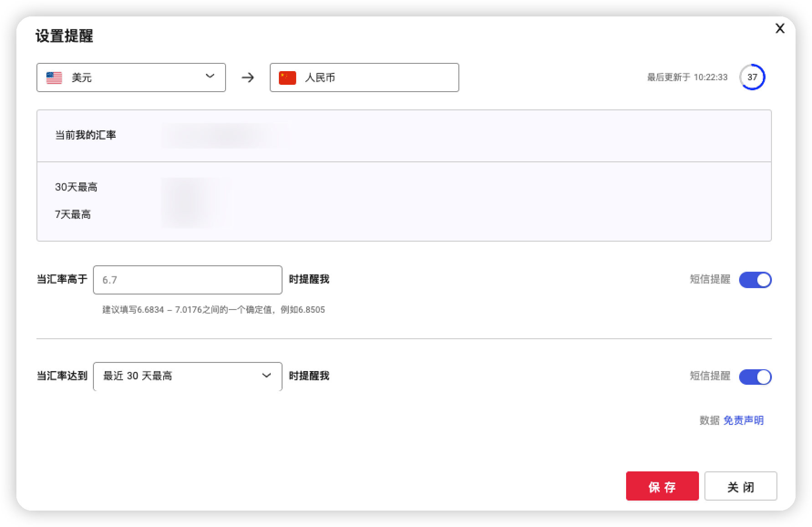Select the 人民币 target currency field

coord(364,77)
